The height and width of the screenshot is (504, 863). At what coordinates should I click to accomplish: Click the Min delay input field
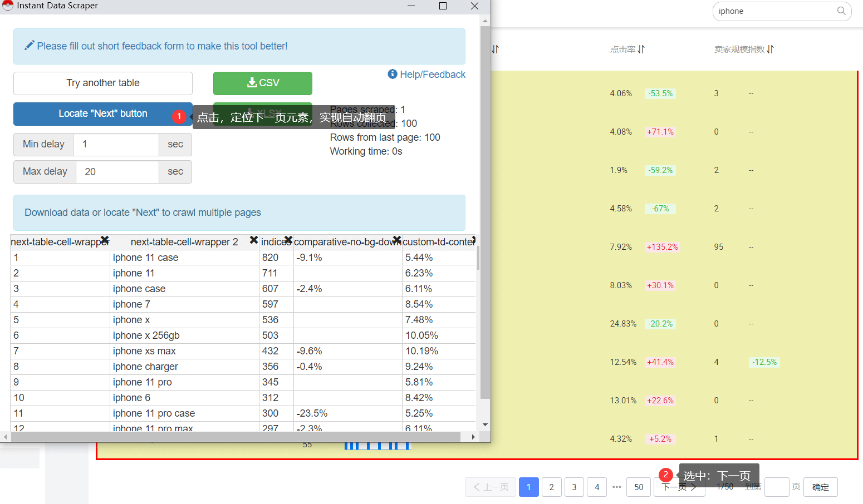tap(116, 145)
